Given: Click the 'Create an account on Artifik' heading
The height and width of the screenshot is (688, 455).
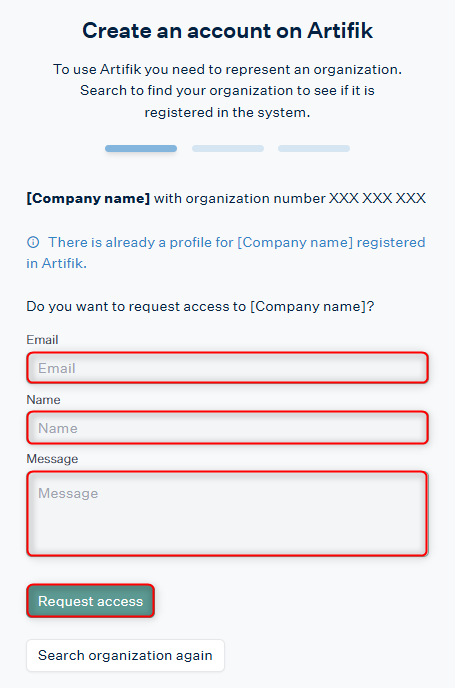Looking at the screenshot, I should 227,31.
